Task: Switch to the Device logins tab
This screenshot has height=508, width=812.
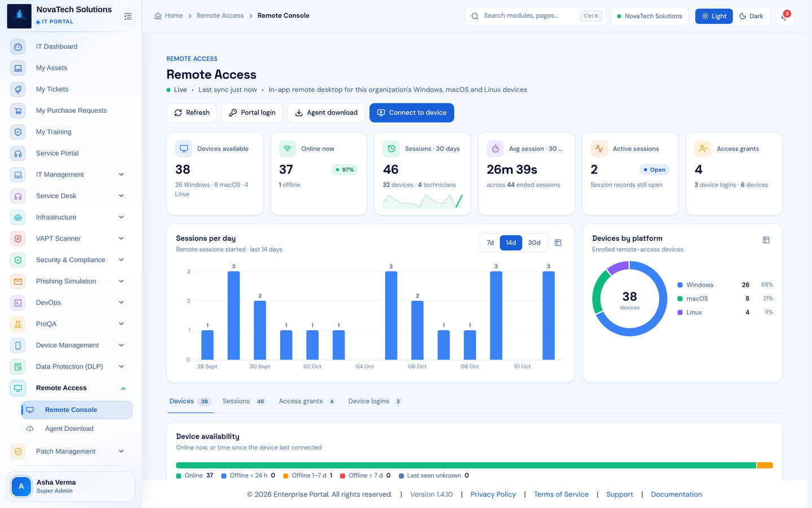Action: (375, 401)
